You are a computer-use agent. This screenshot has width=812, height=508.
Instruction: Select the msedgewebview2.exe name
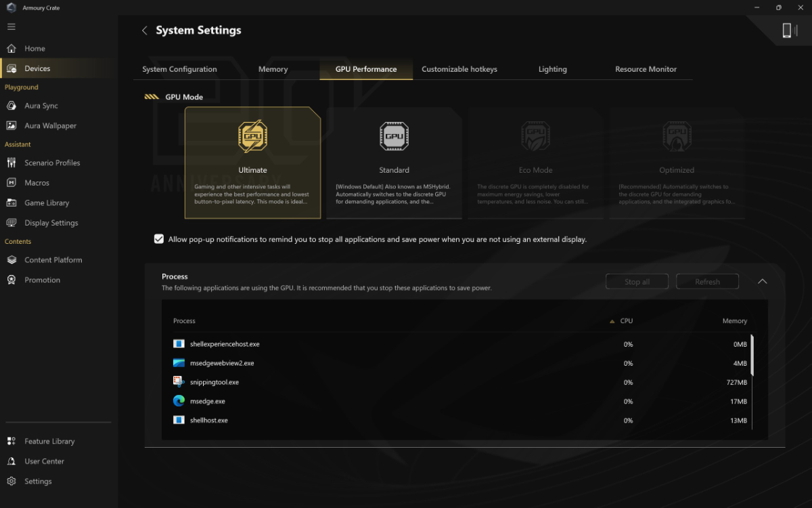[x=222, y=363]
